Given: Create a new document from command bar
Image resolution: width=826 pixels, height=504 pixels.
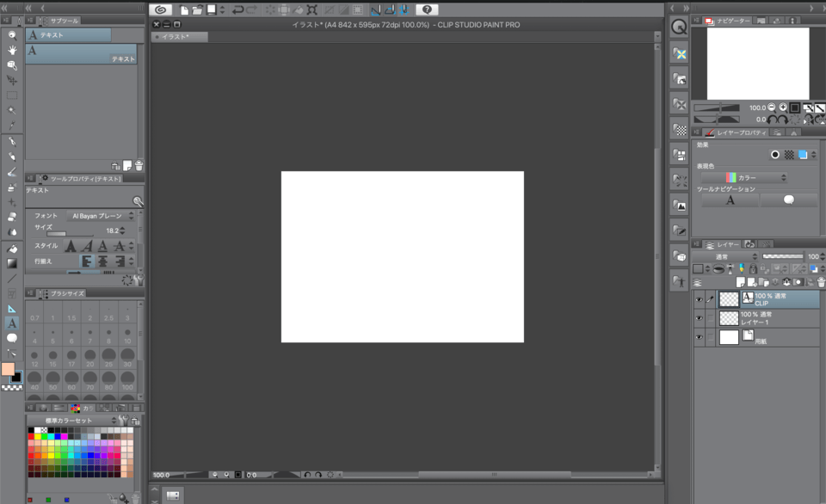Looking at the screenshot, I should (x=184, y=9).
